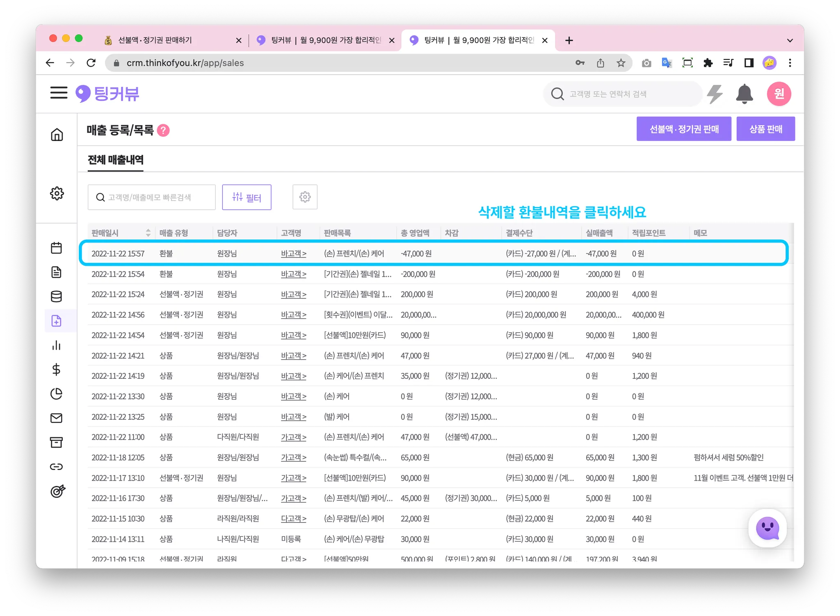Click the table settings gear next to filter
Screen dimensions: 840x616
pos(305,197)
